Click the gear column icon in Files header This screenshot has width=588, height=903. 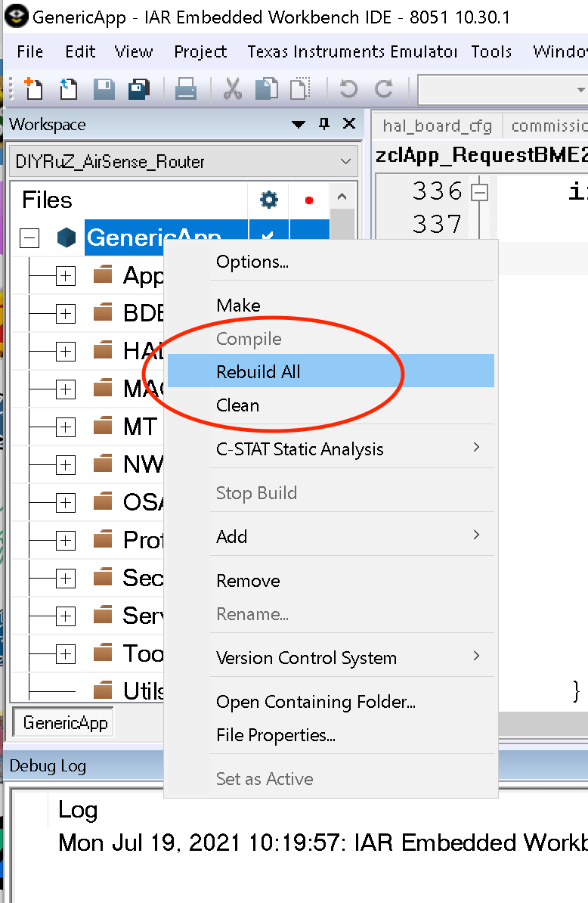(x=269, y=200)
